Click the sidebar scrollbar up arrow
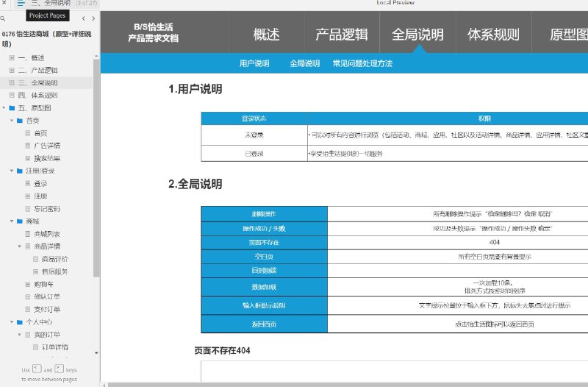588x387 pixels. [x=96, y=57]
